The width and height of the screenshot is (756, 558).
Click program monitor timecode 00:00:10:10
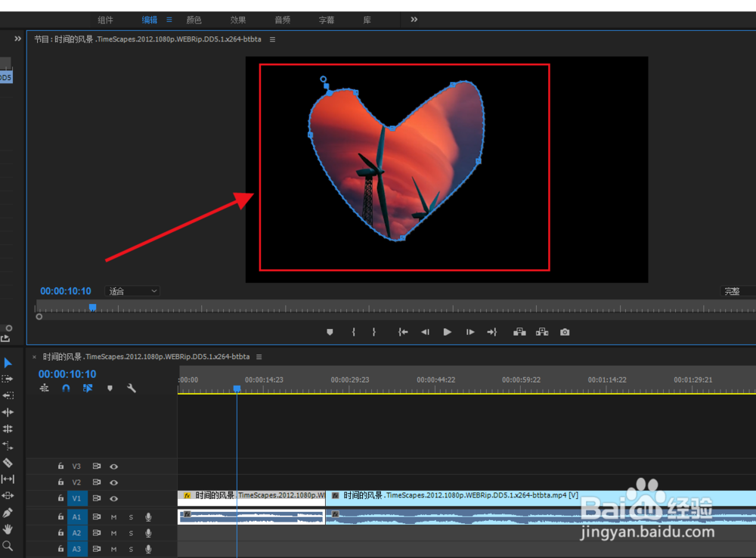(x=66, y=291)
